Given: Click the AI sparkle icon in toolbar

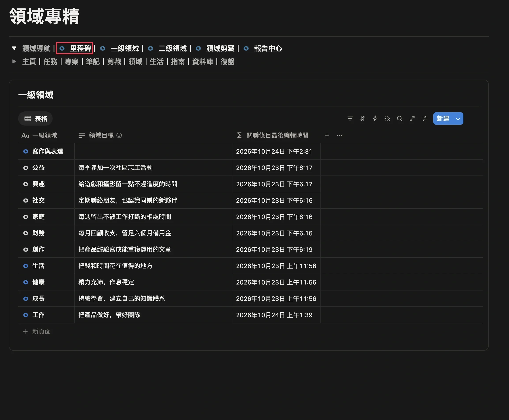Looking at the screenshot, I should (387, 118).
